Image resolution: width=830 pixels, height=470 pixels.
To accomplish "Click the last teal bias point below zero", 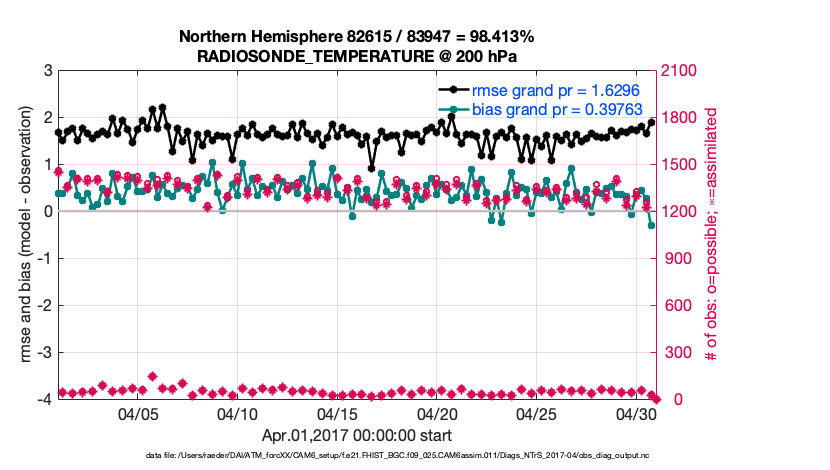I will coord(652,225).
